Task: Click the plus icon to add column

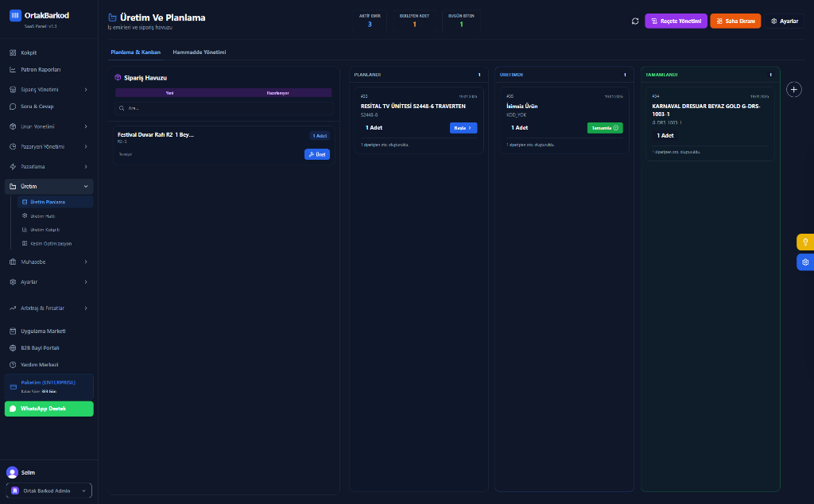Action: 793,89
